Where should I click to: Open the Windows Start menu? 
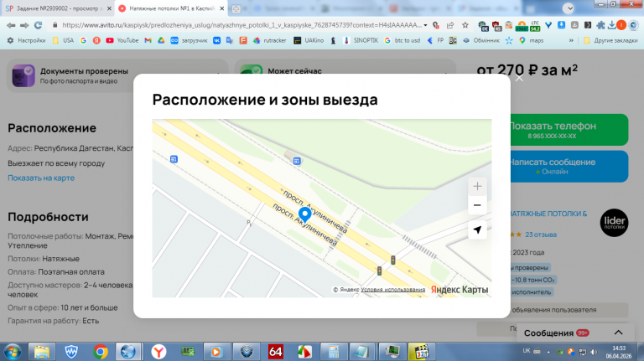pos(13,352)
